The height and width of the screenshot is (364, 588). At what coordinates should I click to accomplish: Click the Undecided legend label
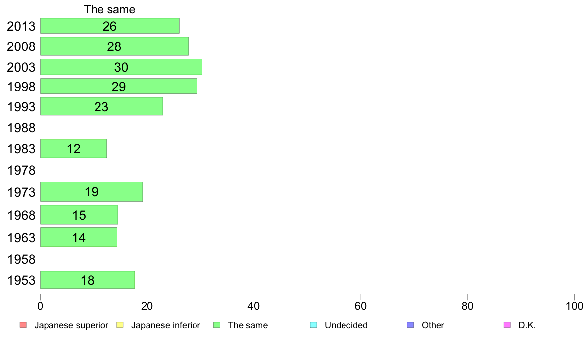(x=346, y=325)
